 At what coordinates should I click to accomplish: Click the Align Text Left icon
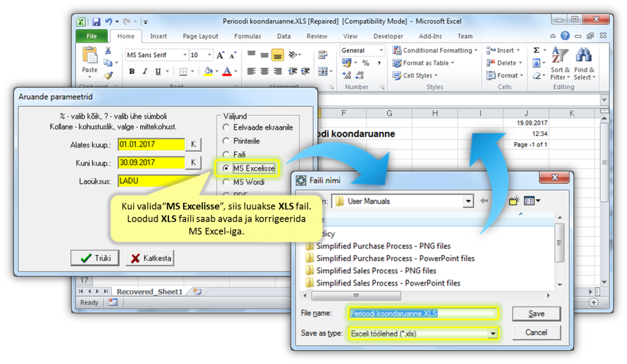(x=251, y=71)
